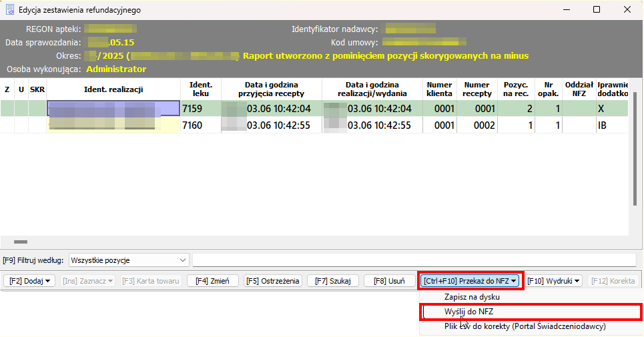Viewport: 644px width, 337px height.
Task: Expand the '[F10] Wydruki' dropdown button
Action: 553,281
